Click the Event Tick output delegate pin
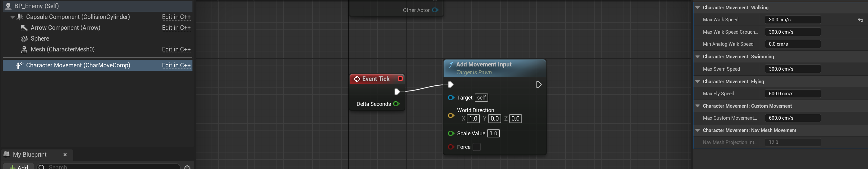 (400, 79)
